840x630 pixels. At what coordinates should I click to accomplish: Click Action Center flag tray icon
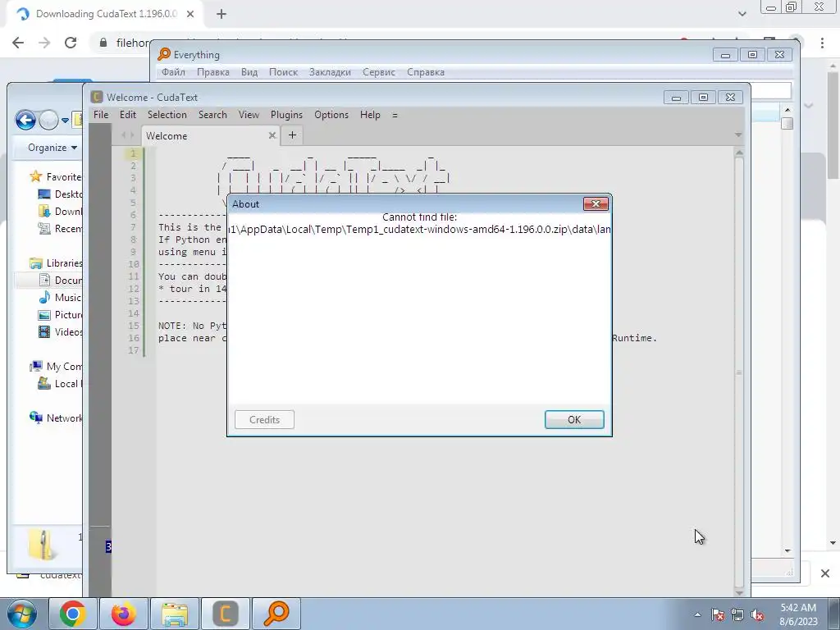click(x=718, y=614)
